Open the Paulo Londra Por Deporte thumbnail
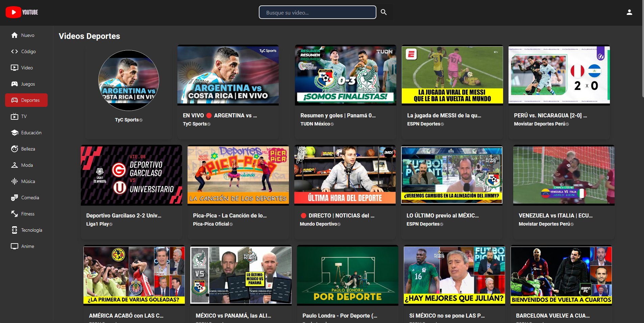 coord(348,275)
